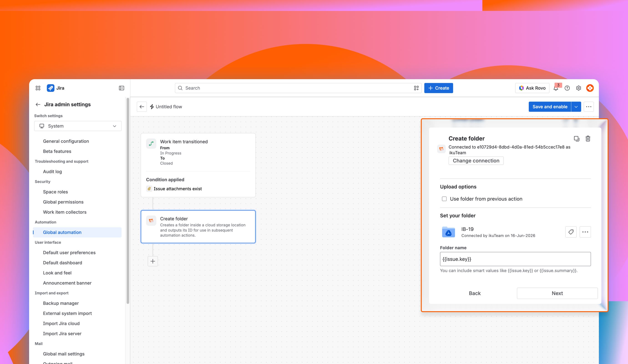
Task: Click the Untitled flow title
Action: click(x=169, y=107)
